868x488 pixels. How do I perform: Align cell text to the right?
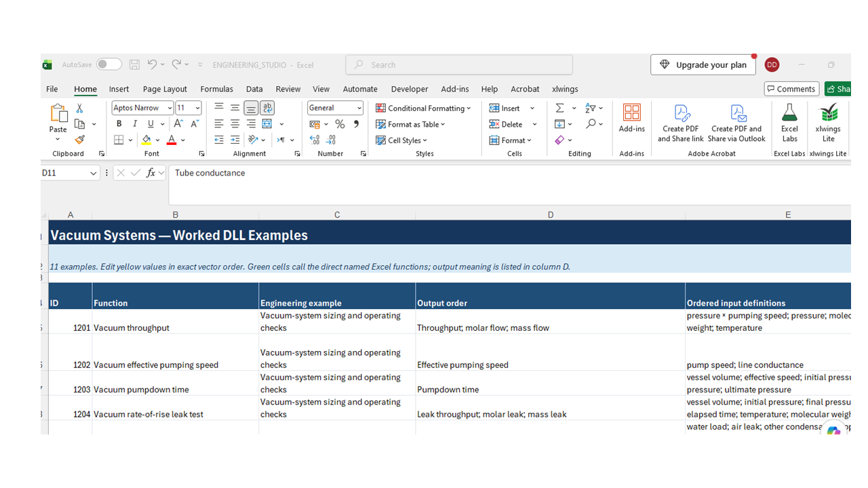(x=251, y=124)
